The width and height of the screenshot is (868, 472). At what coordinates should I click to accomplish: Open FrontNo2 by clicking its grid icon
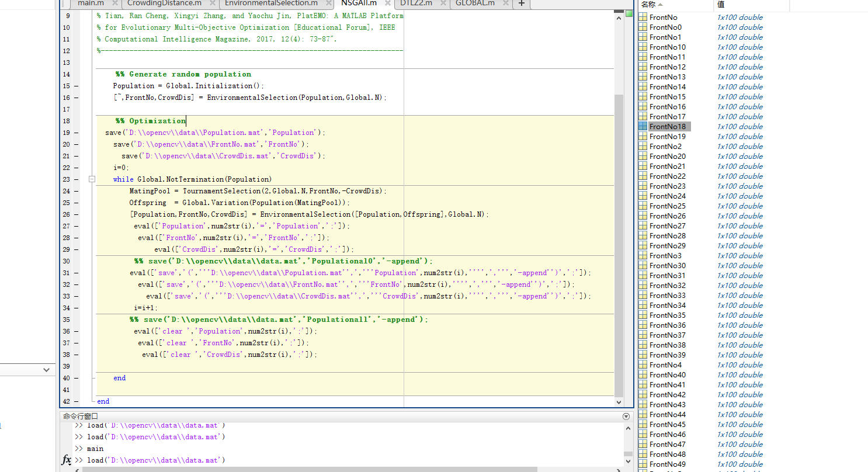coord(645,146)
